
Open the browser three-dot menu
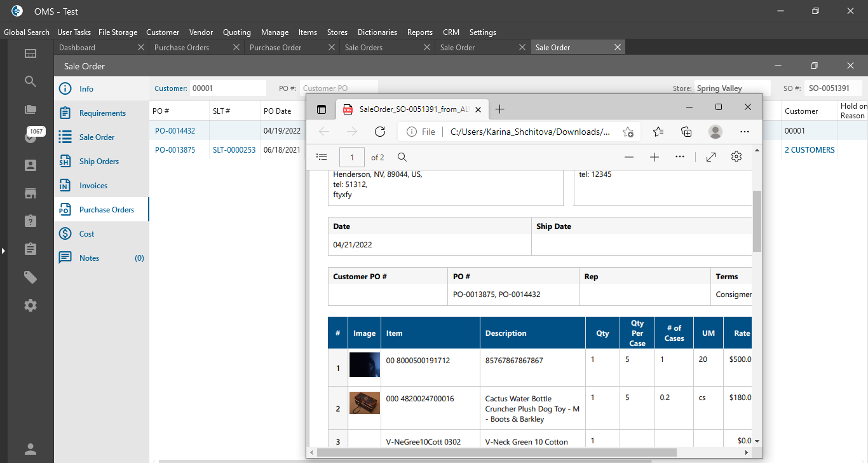pyautogui.click(x=745, y=132)
